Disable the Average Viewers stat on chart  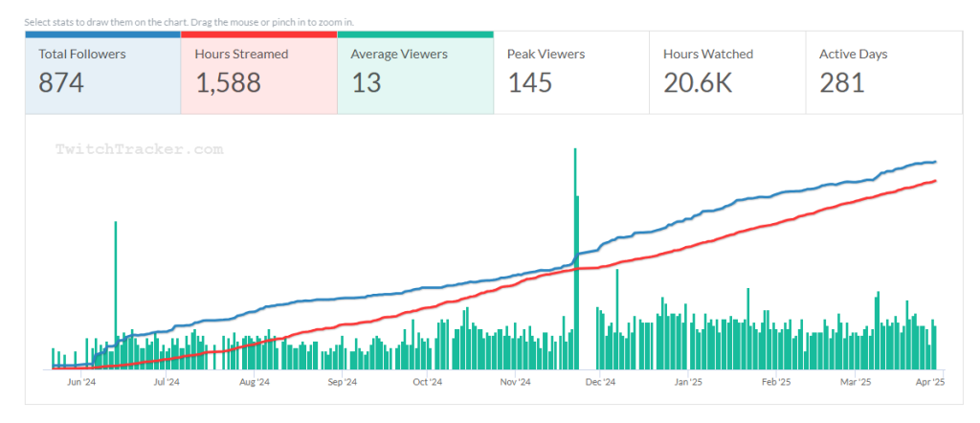(x=414, y=72)
